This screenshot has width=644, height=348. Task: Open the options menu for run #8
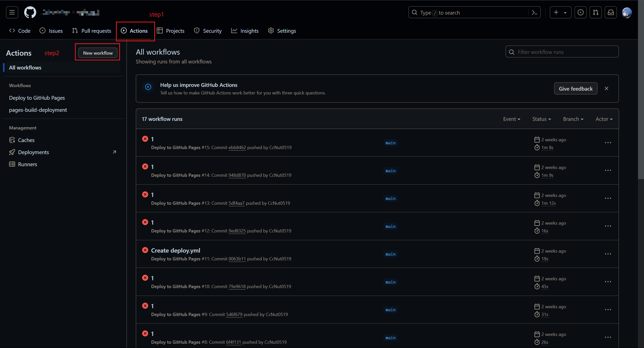click(x=608, y=337)
